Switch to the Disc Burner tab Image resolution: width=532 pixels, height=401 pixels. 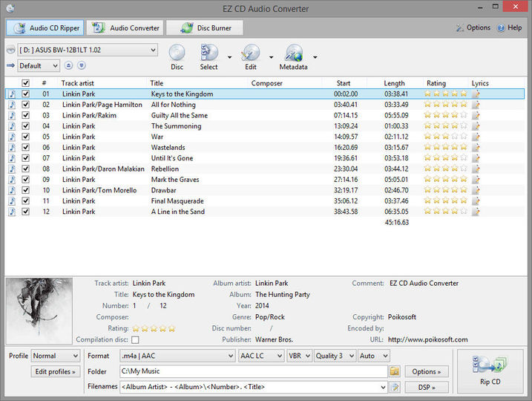[x=205, y=27]
